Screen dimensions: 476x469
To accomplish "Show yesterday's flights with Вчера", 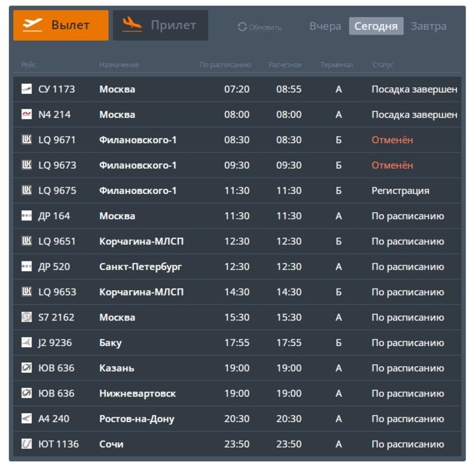I will tap(325, 26).
